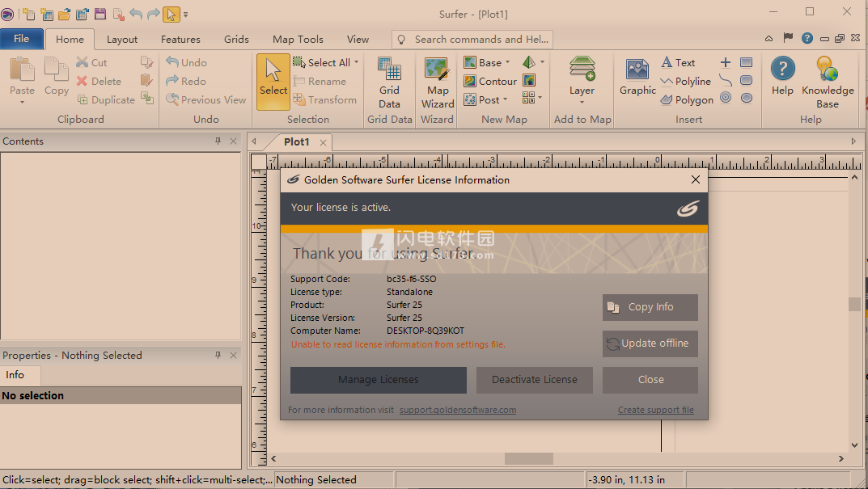
Task: Unpin the Properties panel
Action: pyautogui.click(x=217, y=355)
